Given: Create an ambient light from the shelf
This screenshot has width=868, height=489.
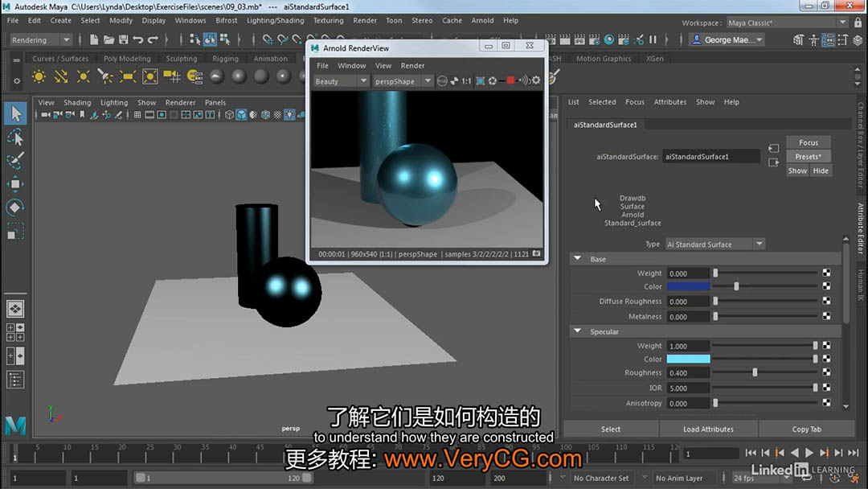Looking at the screenshot, I should point(39,76).
